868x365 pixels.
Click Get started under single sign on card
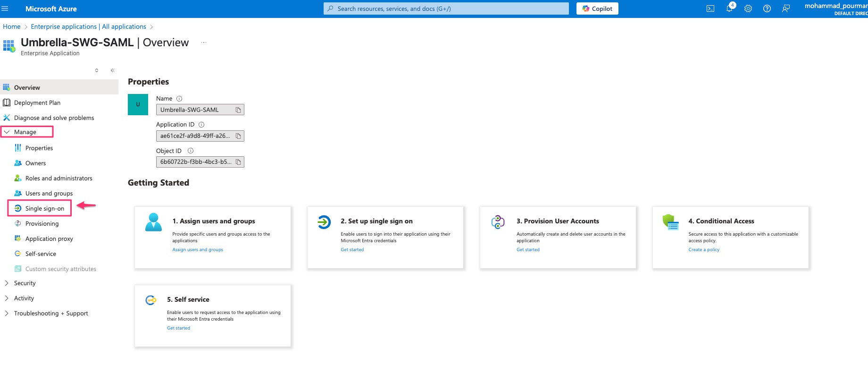tap(352, 250)
